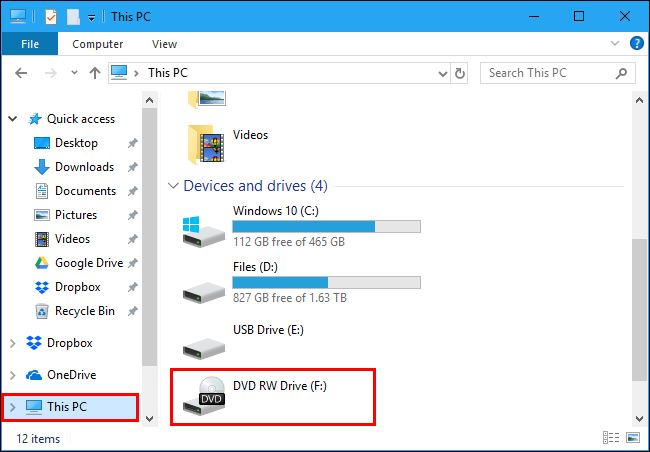Open Documents in Quick access
Screen dimensions: 650x452
(x=75, y=191)
